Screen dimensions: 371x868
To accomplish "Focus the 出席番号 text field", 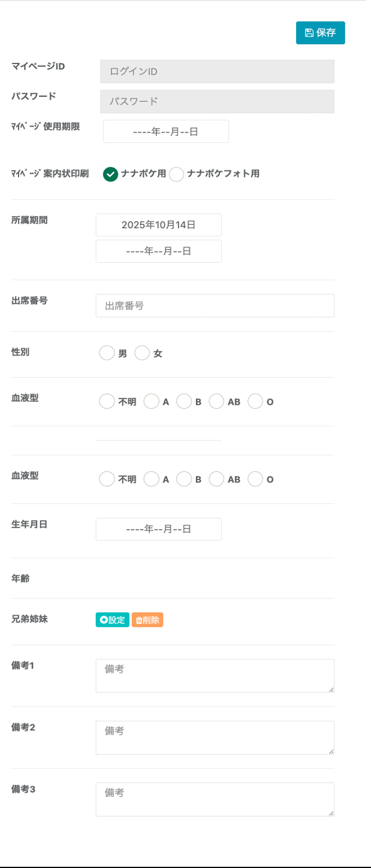I will [x=215, y=306].
